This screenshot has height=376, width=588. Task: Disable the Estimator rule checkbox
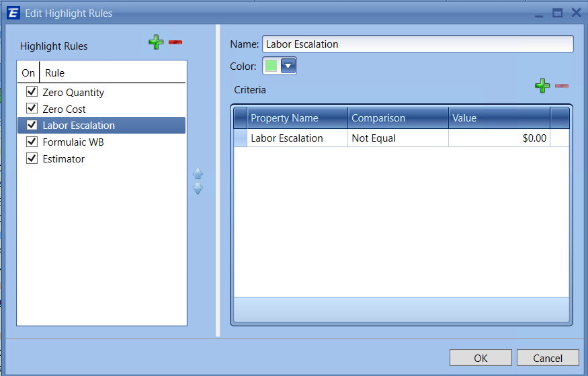pyautogui.click(x=31, y=159)
